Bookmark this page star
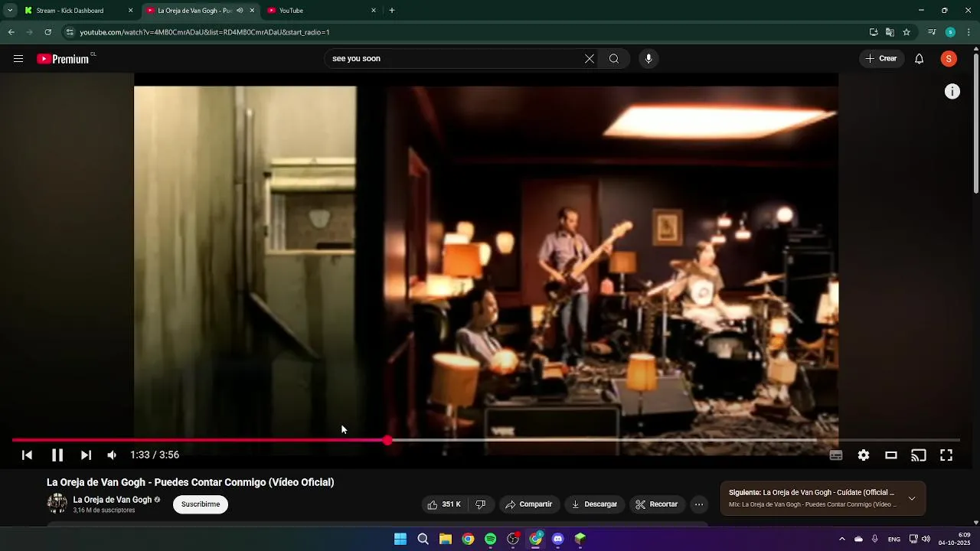The image size is (980, 551). [x=906, y=32]
